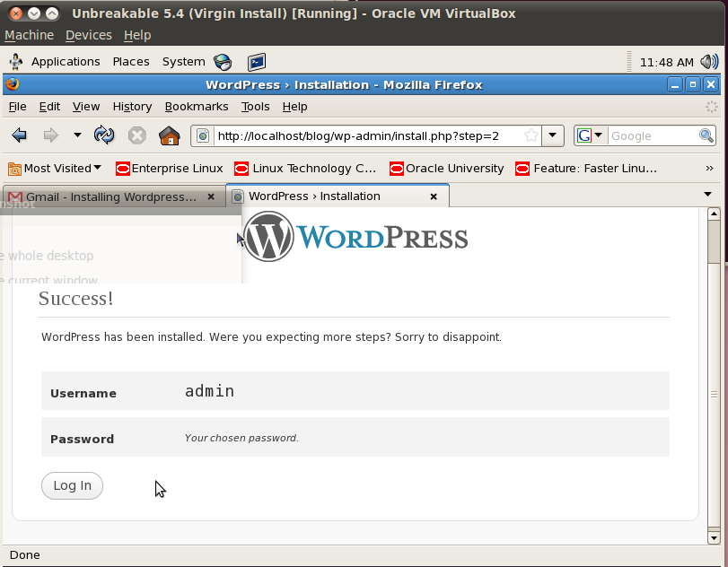Bookmark this page with the star icon

pos(531,135)
